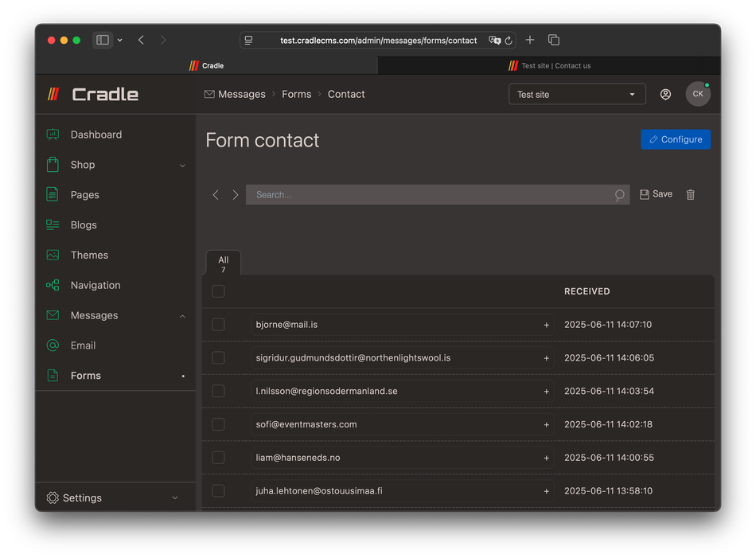The height and width of the screenshot is (558, 756).
Task: Open Blogs in the sidebar
Action: [84, 224]
